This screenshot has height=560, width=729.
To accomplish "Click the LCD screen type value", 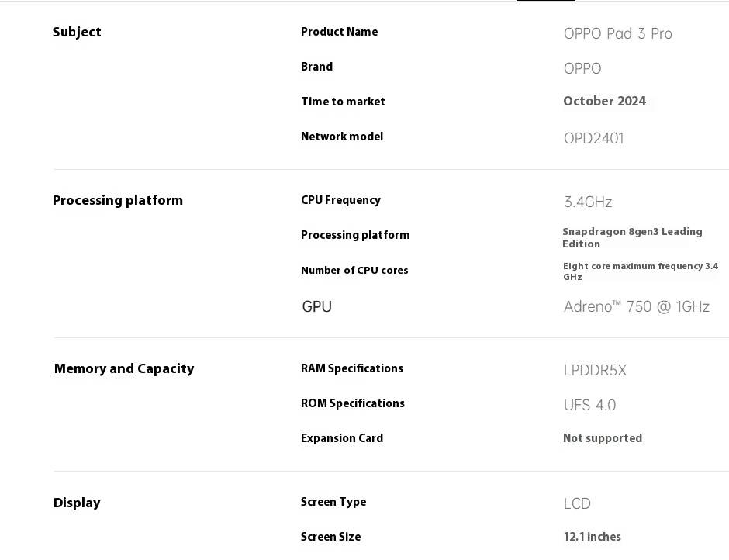I will [x=577, y=503].
